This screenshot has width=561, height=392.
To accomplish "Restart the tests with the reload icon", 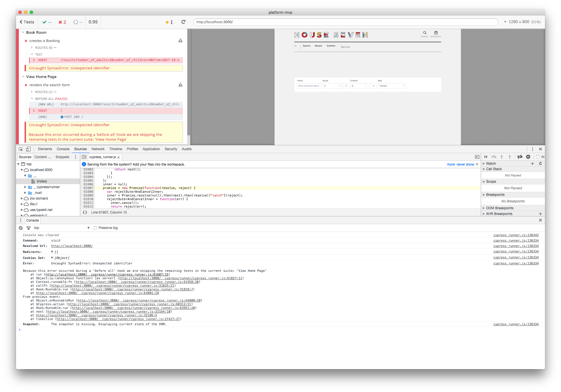I will (183, 22).
